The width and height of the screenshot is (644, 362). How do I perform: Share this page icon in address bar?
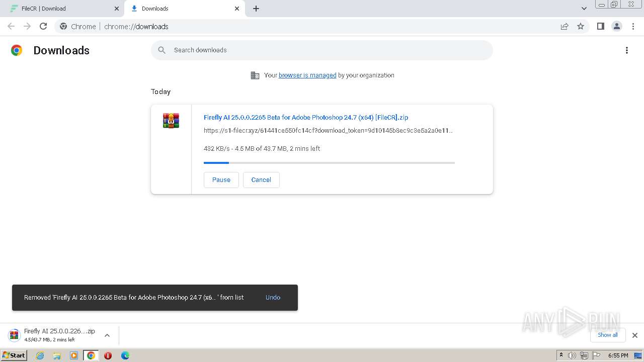[x=565, y=27]
